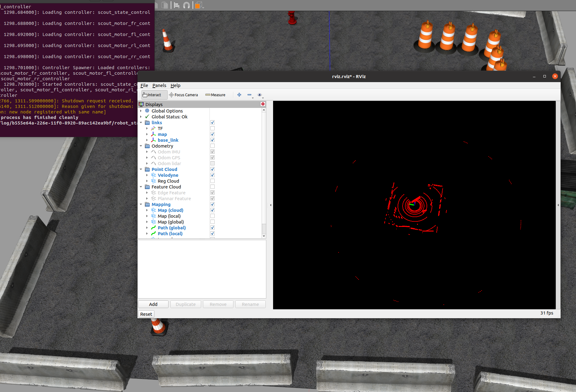The image size is (576, 392).
Task: Enable the TF display checkbox
Action: click(213, 128)
